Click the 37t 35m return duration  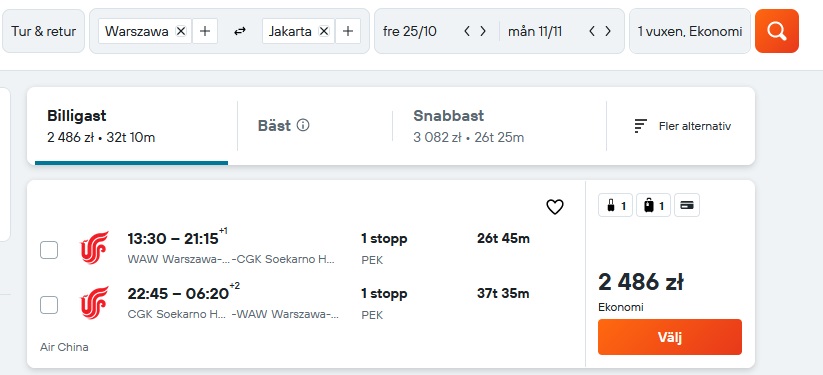(503, 293)
